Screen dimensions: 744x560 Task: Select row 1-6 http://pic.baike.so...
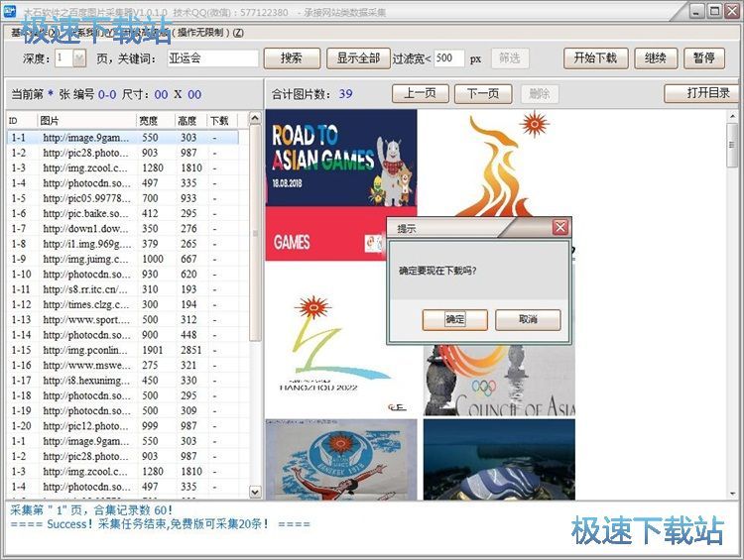pos(123,213)
